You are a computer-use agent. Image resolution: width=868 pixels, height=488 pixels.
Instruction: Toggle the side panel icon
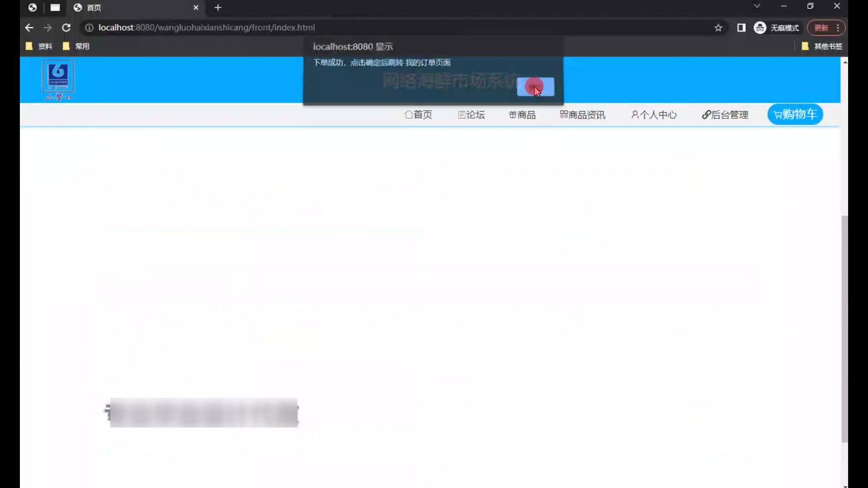(741, 28)
